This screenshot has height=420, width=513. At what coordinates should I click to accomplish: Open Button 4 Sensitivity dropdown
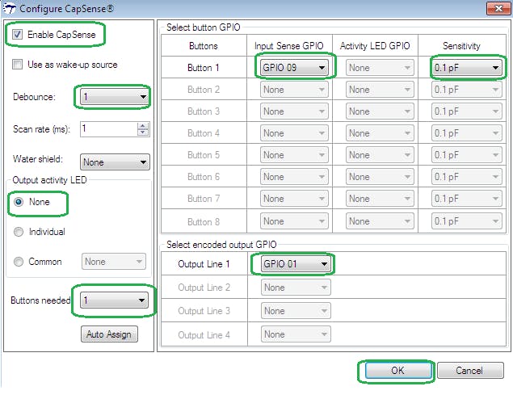pos(466,133)
